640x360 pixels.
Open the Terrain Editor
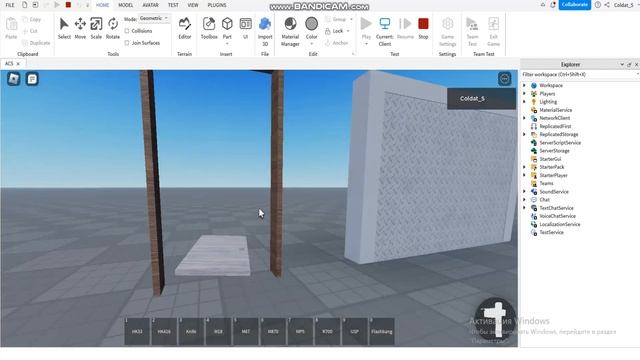pos(184,28)
